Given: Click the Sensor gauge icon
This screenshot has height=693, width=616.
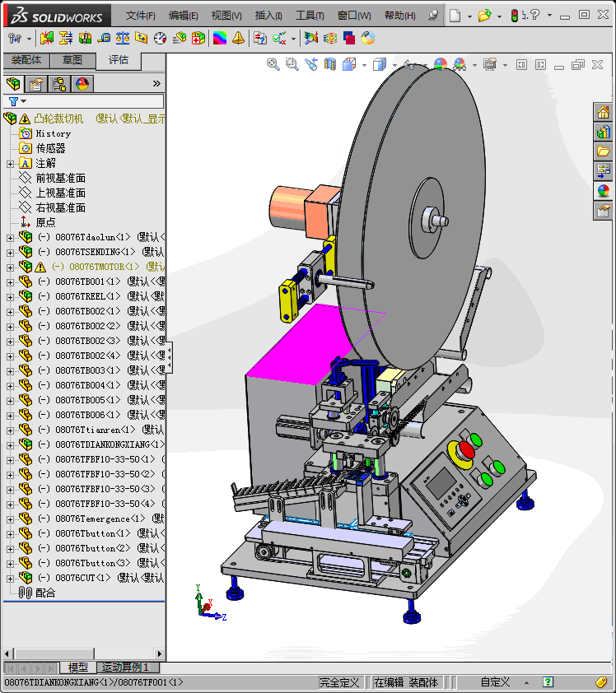Looking at the screenshot, I should click(x=160, y=39).
